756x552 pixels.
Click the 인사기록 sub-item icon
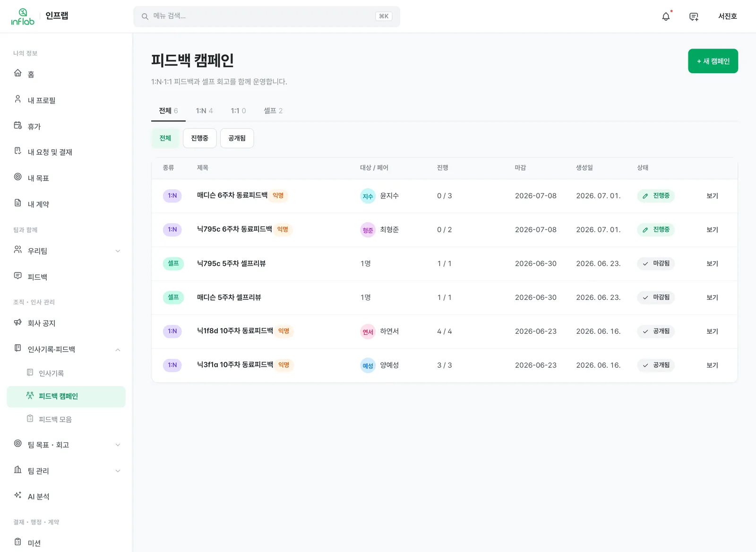click(x=30, y=372)
